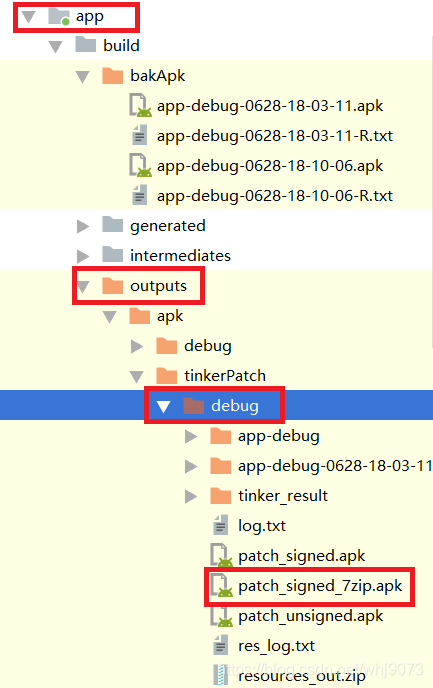The height and width of the screenshot is (688, 433).
Task: Select the tinkerPatch folder label
Action: pos(225,376)
